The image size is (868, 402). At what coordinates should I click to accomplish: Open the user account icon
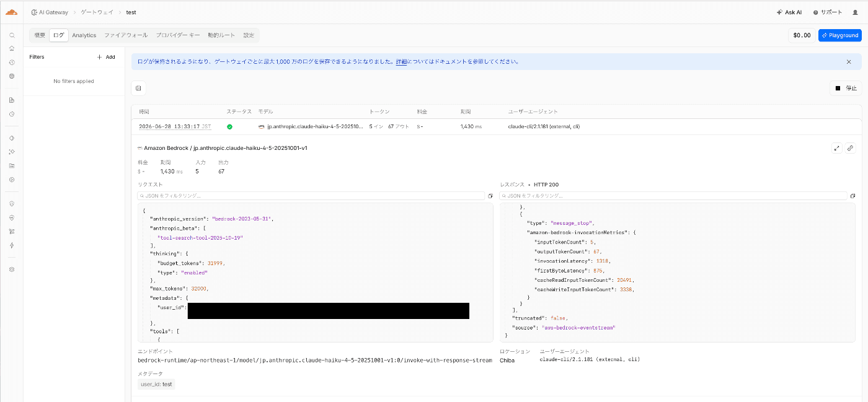point(856,12)
